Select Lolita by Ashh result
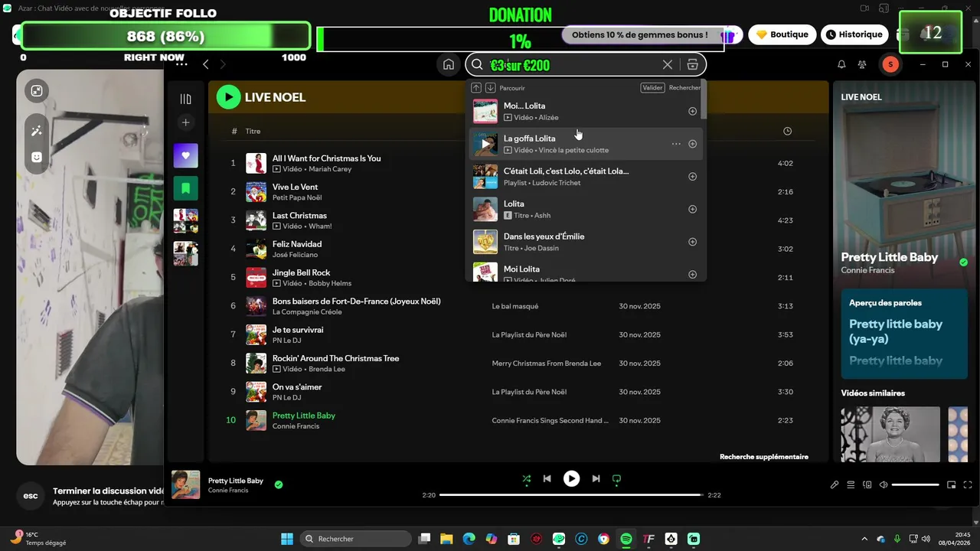This screenshot has height=551, width=980. 586,210
